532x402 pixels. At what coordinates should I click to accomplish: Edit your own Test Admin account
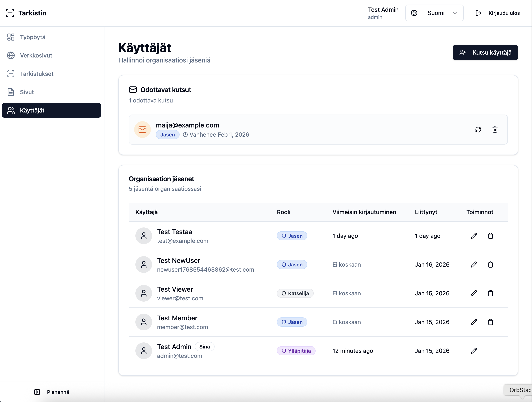[x=474, y=351]
